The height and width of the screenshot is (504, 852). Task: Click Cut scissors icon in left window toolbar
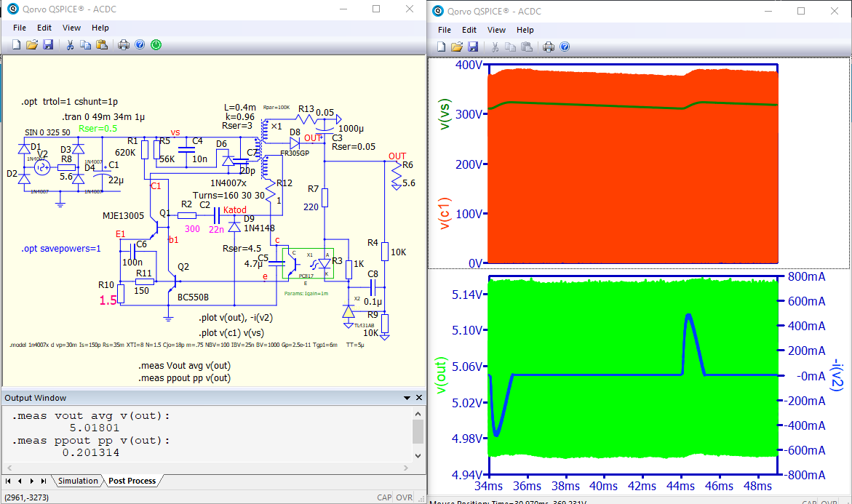click(x=70, y=44)
